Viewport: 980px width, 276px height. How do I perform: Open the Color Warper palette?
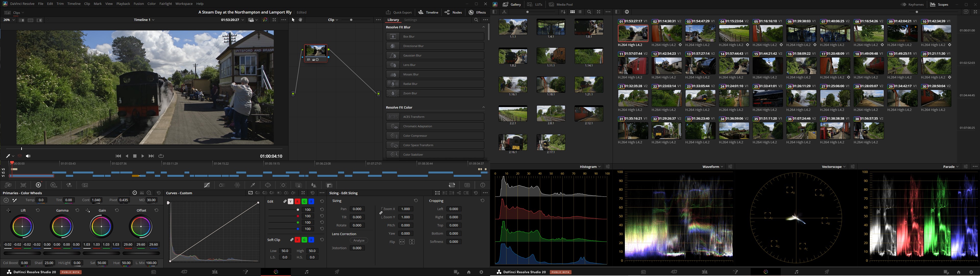(237, 185)
